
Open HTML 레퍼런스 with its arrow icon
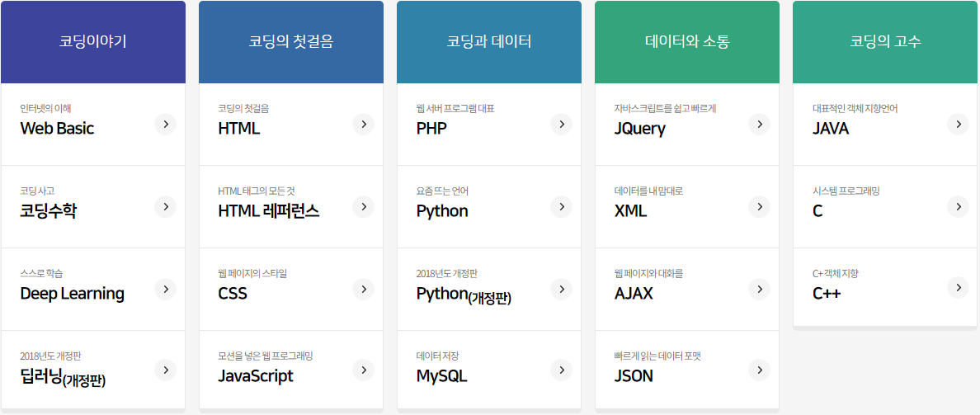point(363,207)
